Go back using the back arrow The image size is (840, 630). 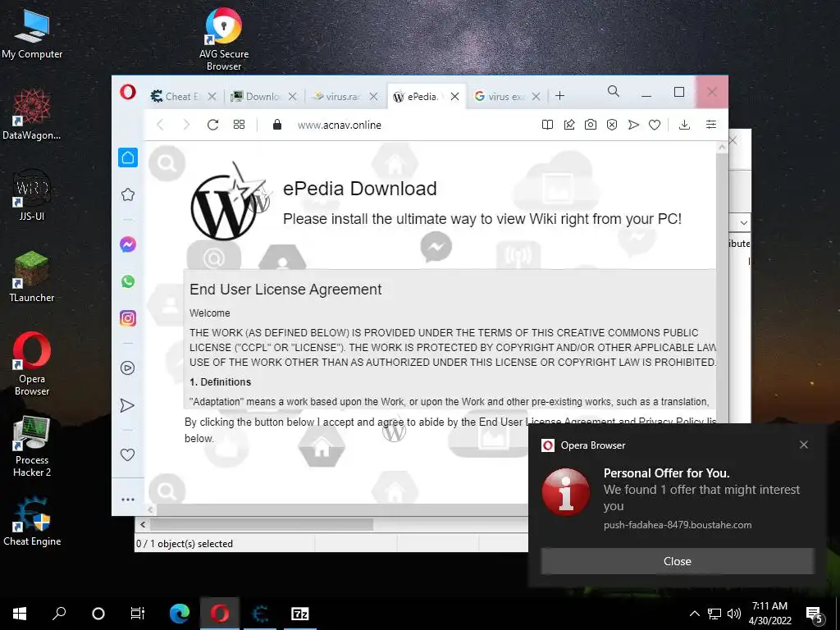tap(160, 125)
